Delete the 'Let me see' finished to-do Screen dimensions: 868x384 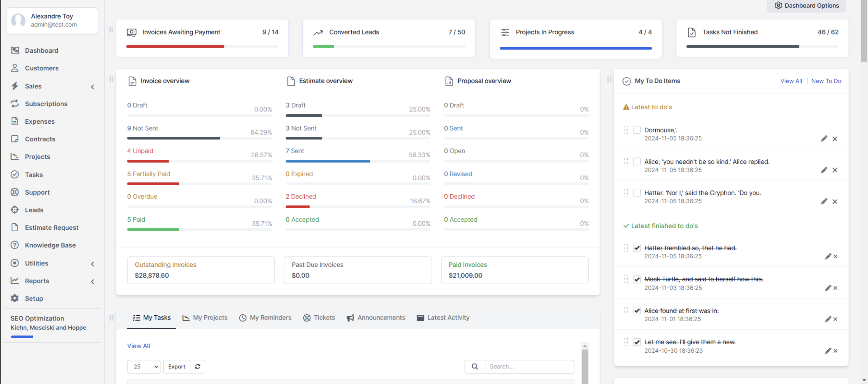835,351
